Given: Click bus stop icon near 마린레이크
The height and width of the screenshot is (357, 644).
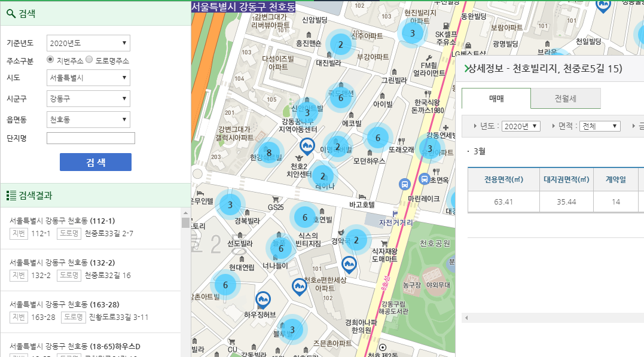Looking at the screenshot, I should click(405, 184).
